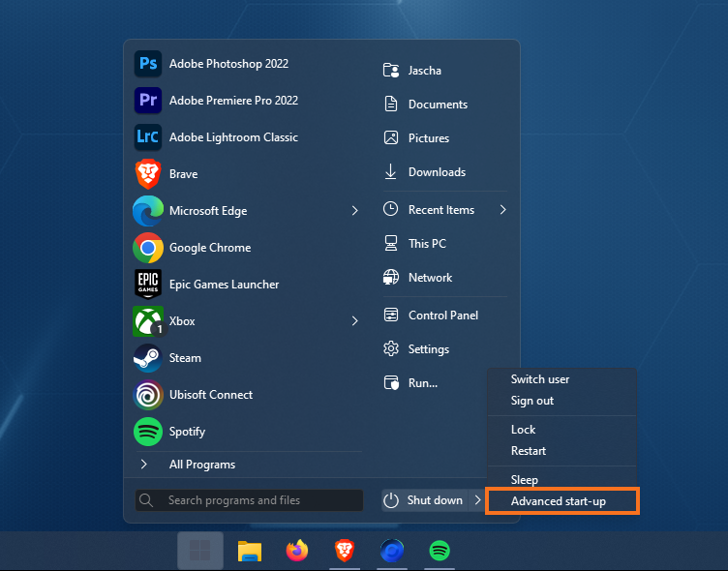Choose Restart in the power menu
The image size is (728, 571).
click(529, 451)
